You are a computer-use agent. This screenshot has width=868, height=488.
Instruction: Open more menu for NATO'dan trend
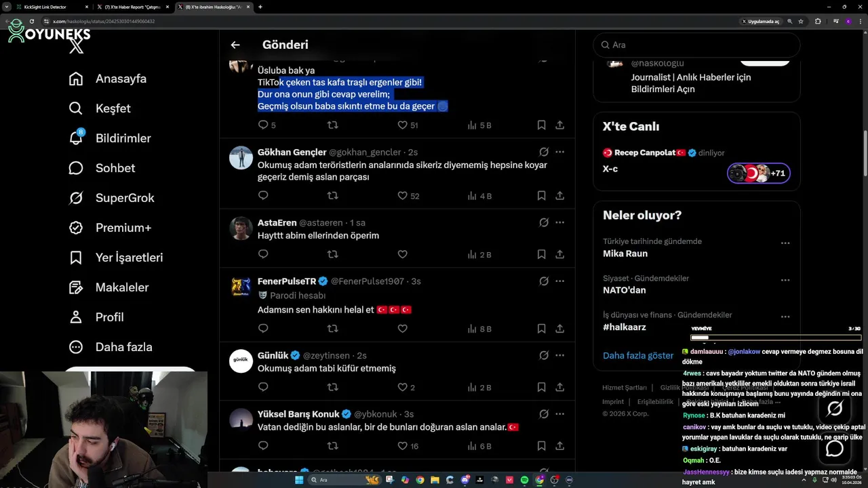point(785,279)
